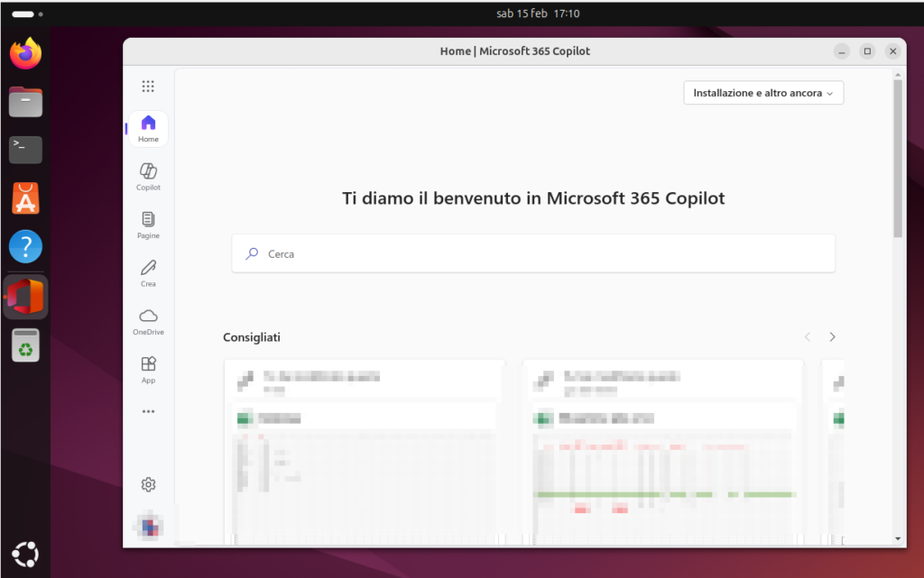Open Ubuntu App Center in dock
924x578 pixels.
coord(25,198)
